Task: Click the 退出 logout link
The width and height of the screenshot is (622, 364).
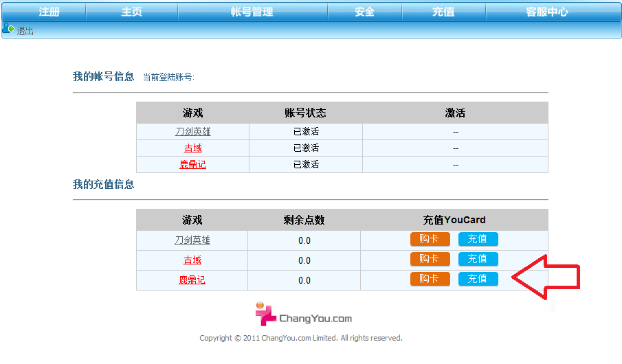Action: pyautogui.click(x=25, y=31)
